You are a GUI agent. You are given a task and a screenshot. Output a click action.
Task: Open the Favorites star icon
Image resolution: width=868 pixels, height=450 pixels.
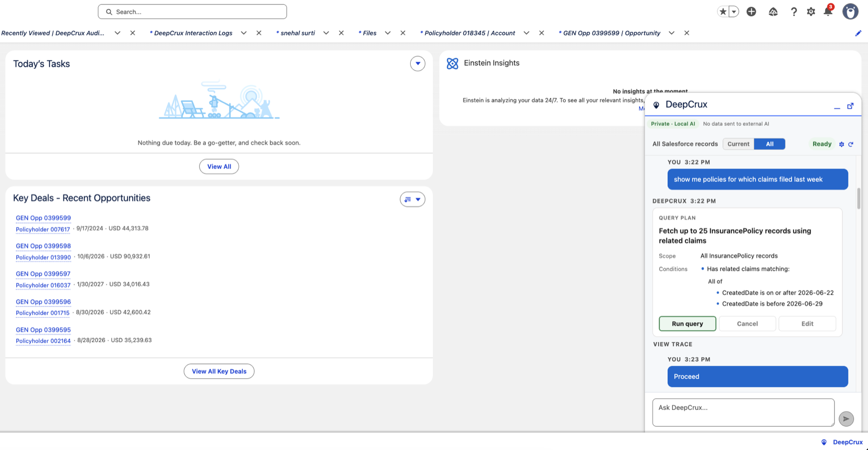pos(723,11)
